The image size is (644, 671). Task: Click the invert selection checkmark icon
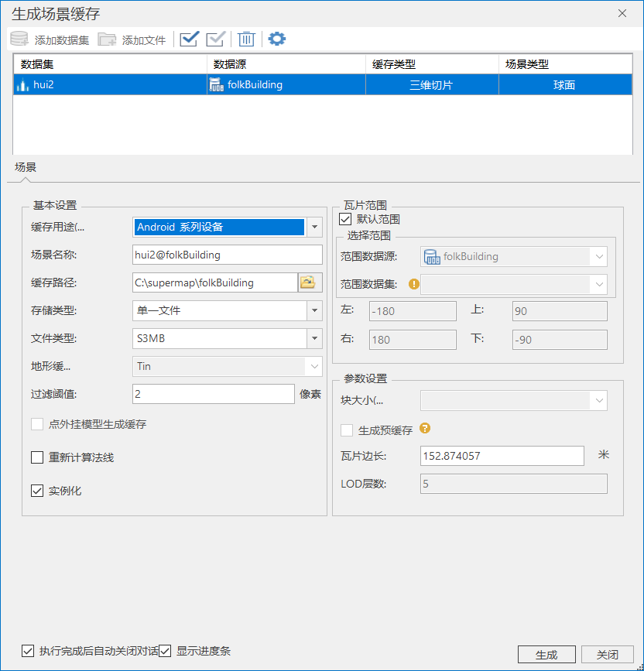(215, 39)
